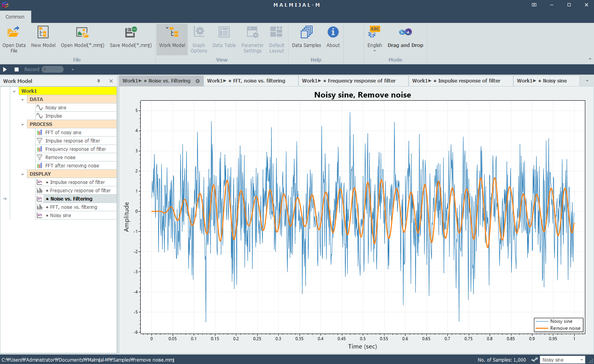Viewport: 594px width, 364px height.
Task: Click the Remove noise legend entry
Action: pyautogui.click(x=558, y=328)
